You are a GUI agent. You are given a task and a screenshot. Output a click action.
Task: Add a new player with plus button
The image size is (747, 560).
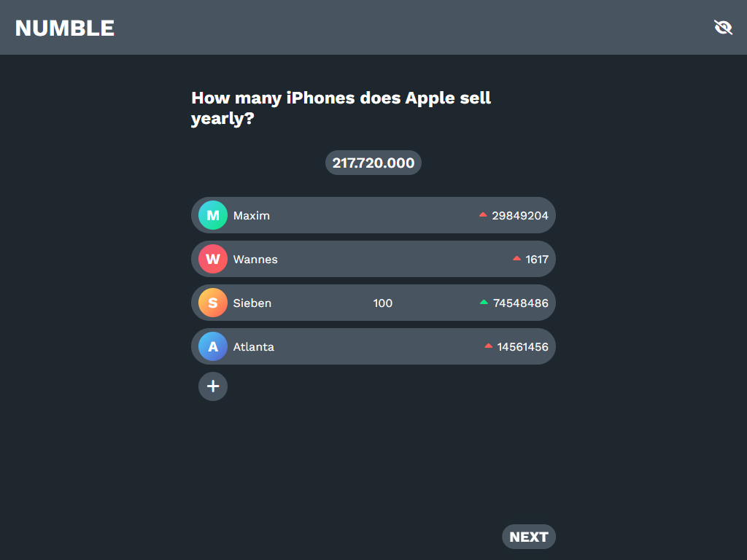tap(213, 386)
